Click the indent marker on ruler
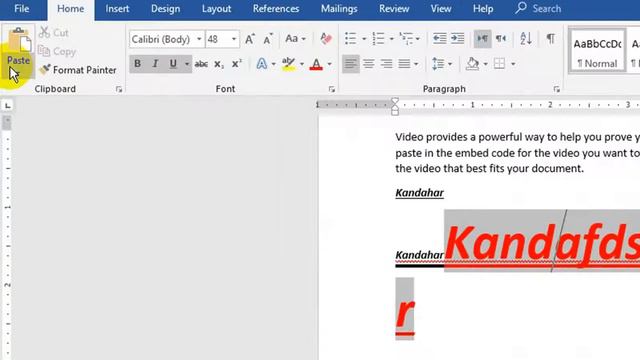This screenshot has height=360, width=640. (395, 106)
